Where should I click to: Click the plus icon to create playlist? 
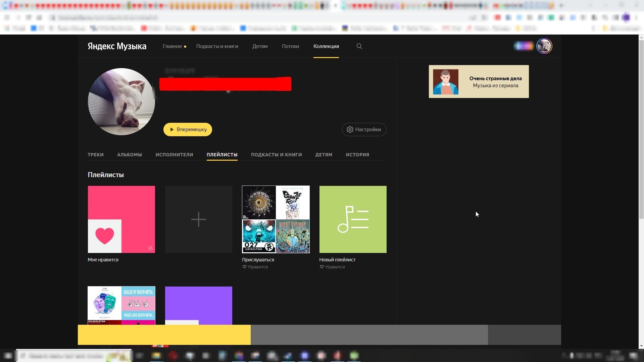pos(198,219)
